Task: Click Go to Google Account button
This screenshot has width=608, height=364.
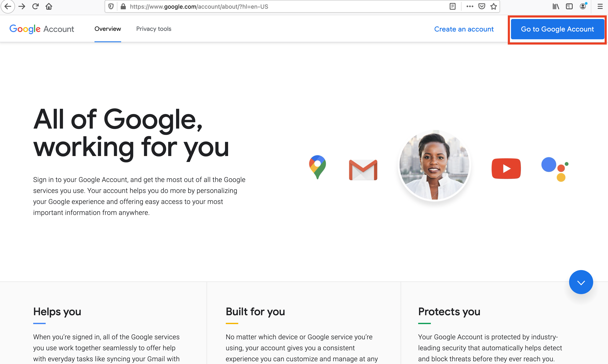Action: click(557, 29)
